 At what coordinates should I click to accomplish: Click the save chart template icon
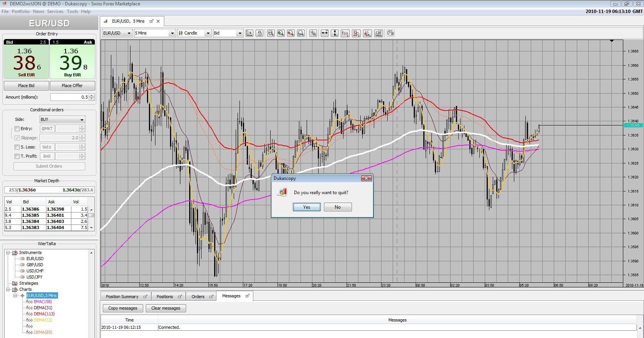click(x=379, y=33)
